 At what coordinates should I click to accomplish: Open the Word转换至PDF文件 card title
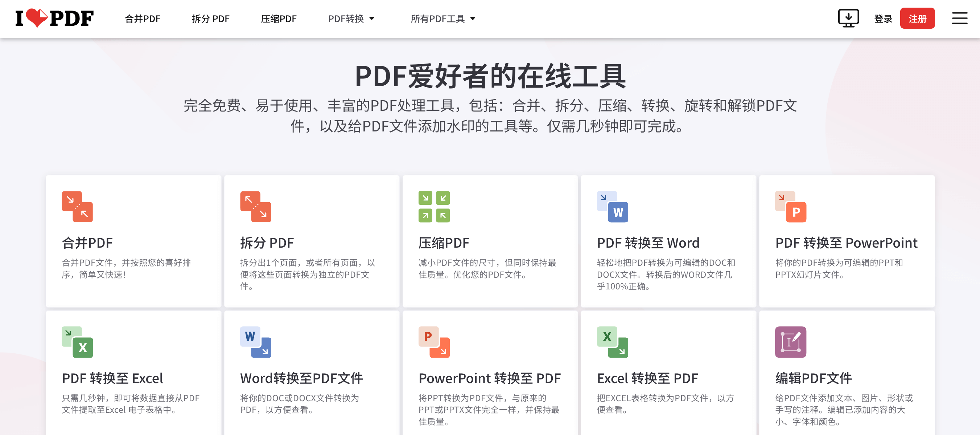[x=301, y=378]
